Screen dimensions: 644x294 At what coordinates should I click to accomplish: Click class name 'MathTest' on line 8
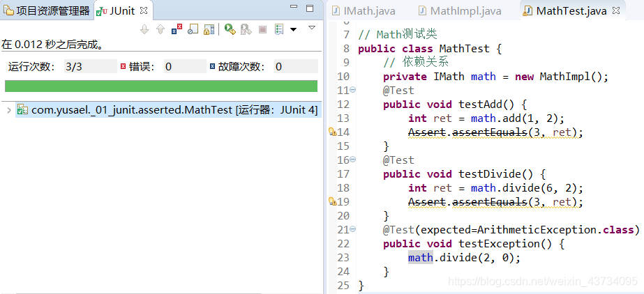(464, 49)
